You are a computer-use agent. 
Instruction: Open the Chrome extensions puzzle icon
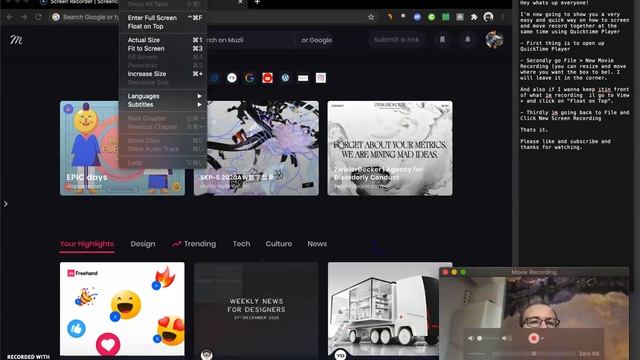click(474, 17)
